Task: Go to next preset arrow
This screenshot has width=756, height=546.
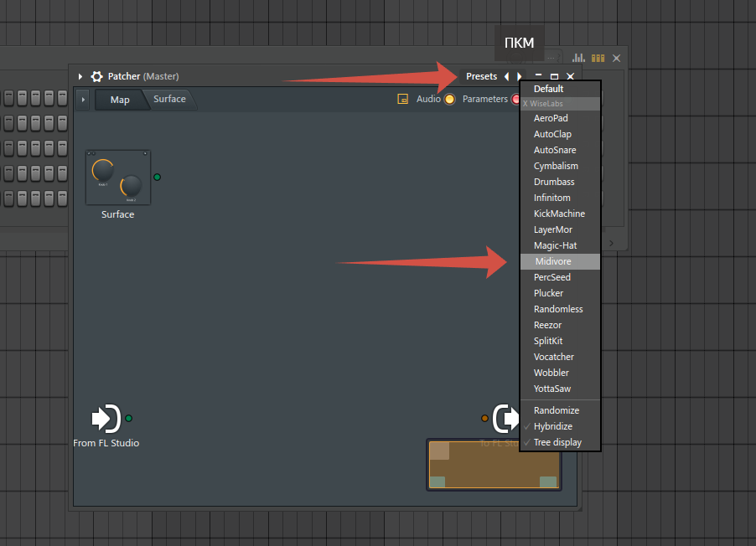Action: click(520, 76)
